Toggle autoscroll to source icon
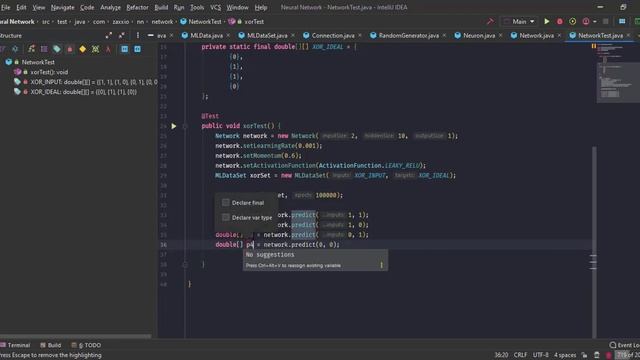This screenshot has height=360, width=640. pyautogui.click(x=124, y=49)
